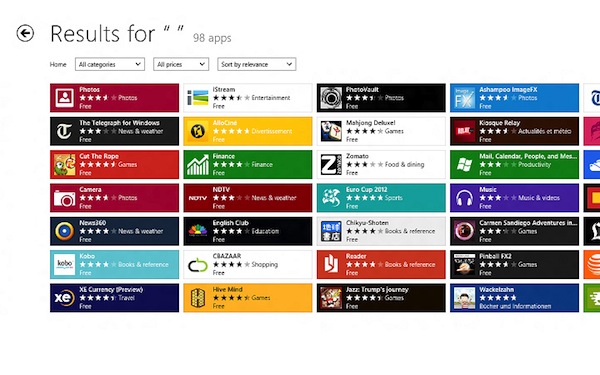Open the Mahjong Deluxe! icon
This screenshot has height=375, width=600.
331,131
